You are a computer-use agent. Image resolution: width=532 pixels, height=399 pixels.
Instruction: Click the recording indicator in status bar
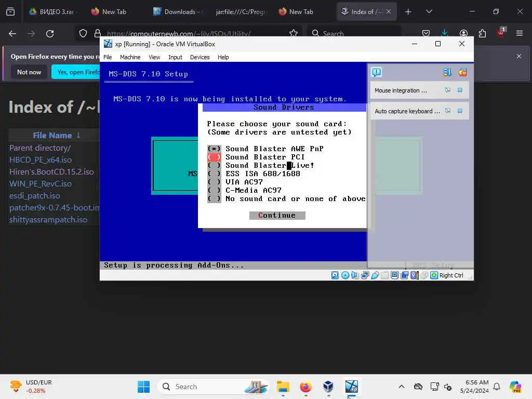pos(404,275)
